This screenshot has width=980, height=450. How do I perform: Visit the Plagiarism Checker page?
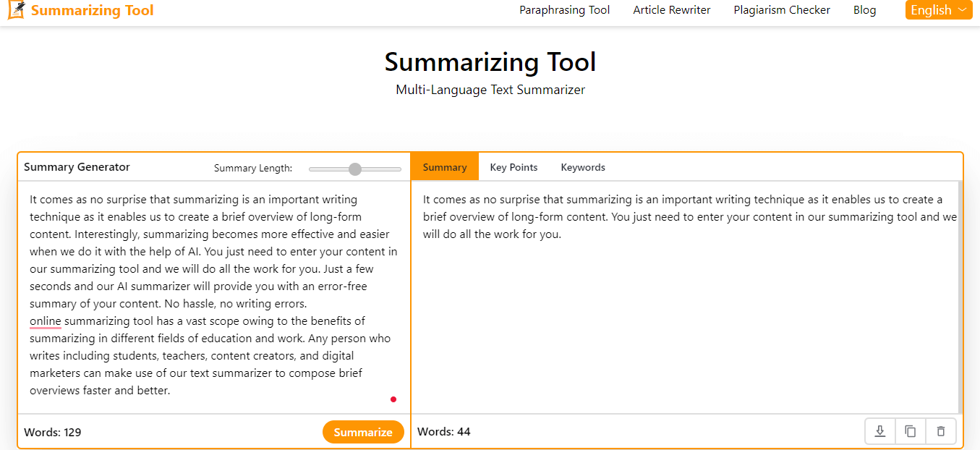click(x=782, y=10)
